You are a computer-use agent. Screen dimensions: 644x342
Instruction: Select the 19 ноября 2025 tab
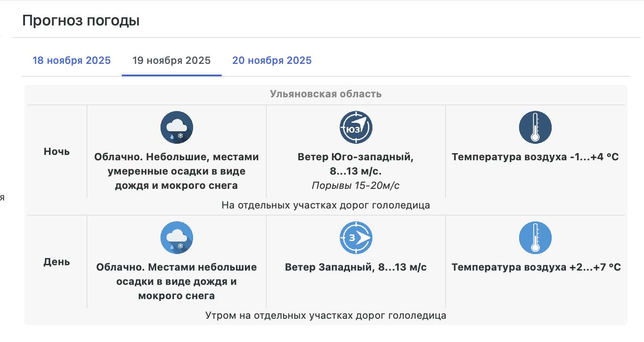pos(171,61)
